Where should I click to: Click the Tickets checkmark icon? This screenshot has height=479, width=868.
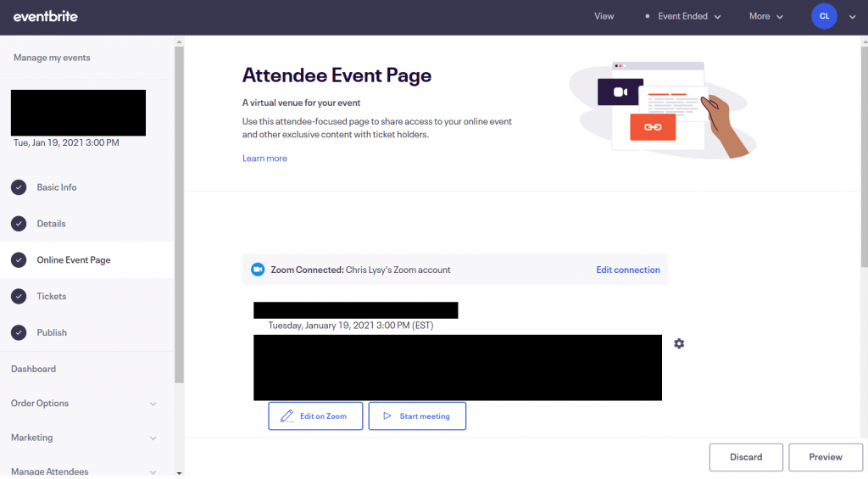coord(19,296)
